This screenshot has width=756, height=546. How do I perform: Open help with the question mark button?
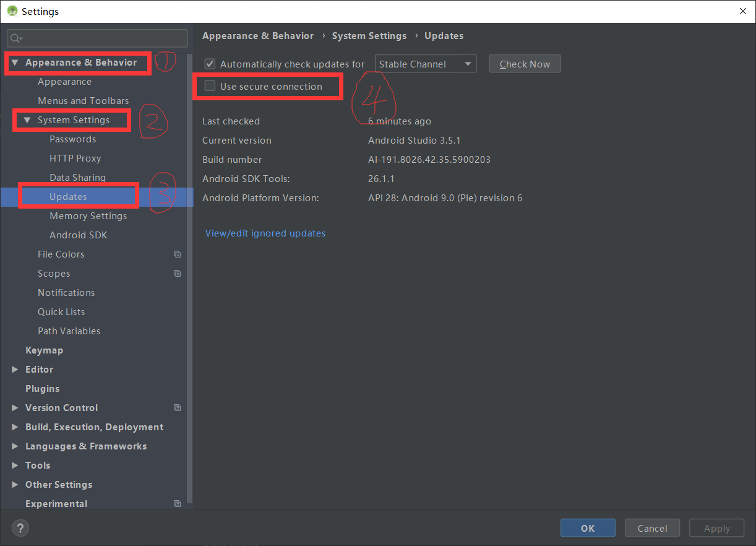point(20,528)
